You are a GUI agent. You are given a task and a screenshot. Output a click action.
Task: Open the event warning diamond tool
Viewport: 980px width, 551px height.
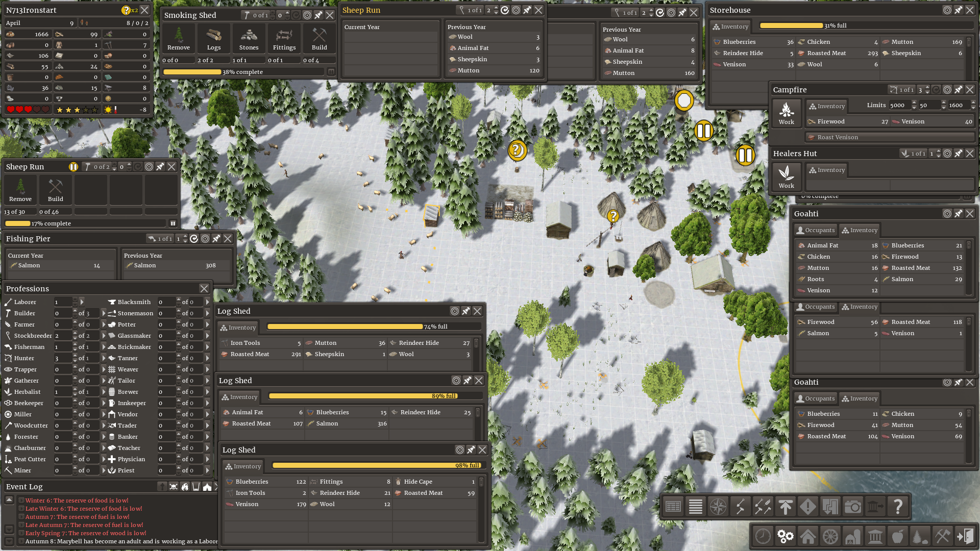coord(808,507)
